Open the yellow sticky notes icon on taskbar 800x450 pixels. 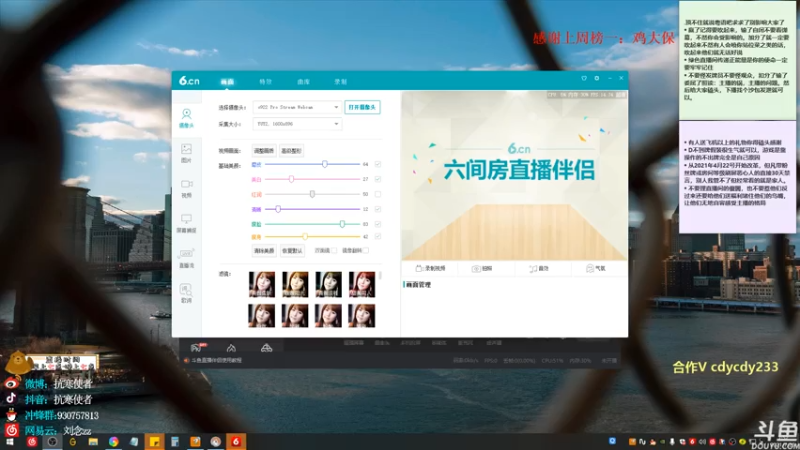tap(154, 441)
